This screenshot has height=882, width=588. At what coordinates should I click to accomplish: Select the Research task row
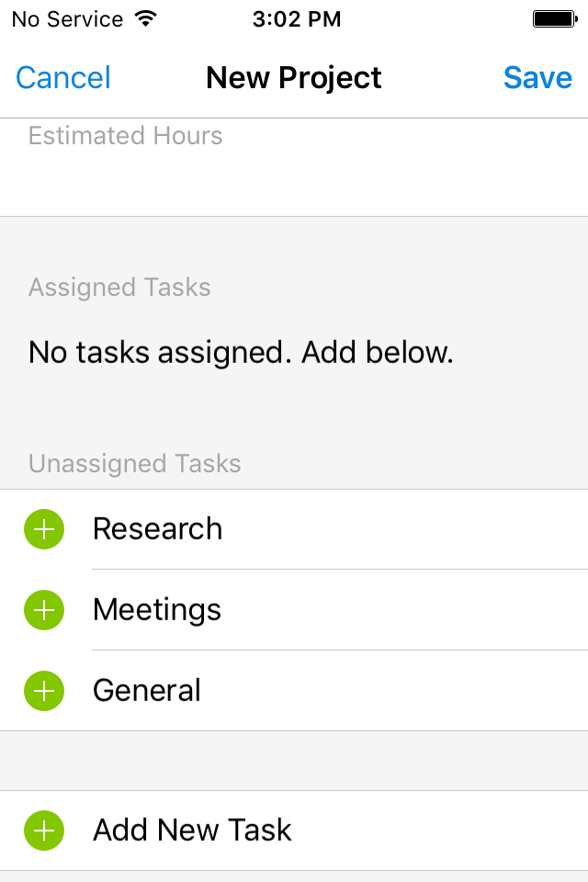(157, 529)
